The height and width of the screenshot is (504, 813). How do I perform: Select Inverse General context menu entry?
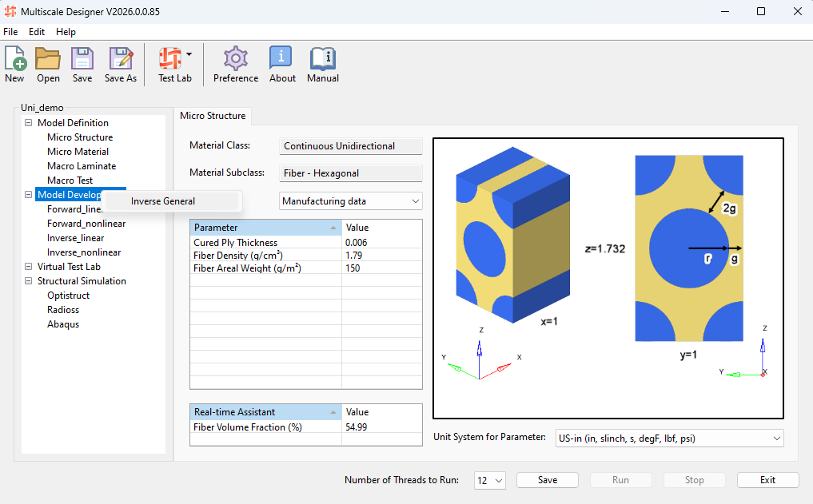(x=163, y=201)
